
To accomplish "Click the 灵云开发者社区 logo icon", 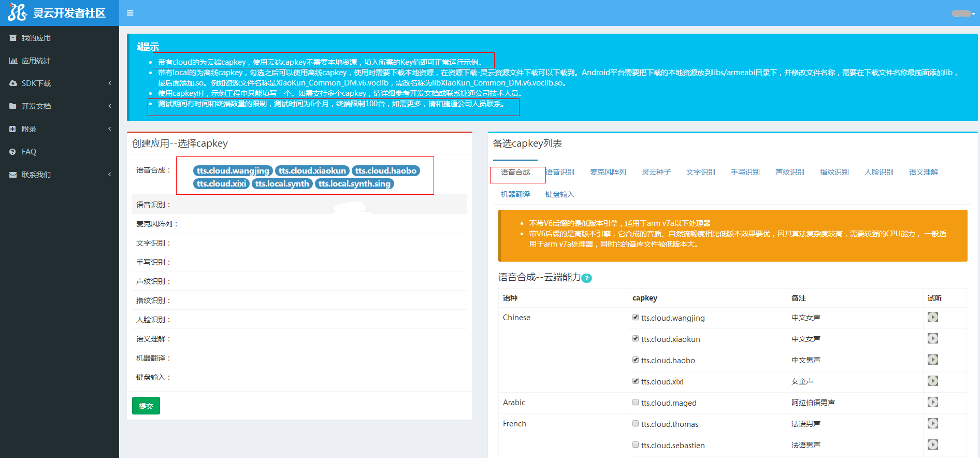I will 17,12.
